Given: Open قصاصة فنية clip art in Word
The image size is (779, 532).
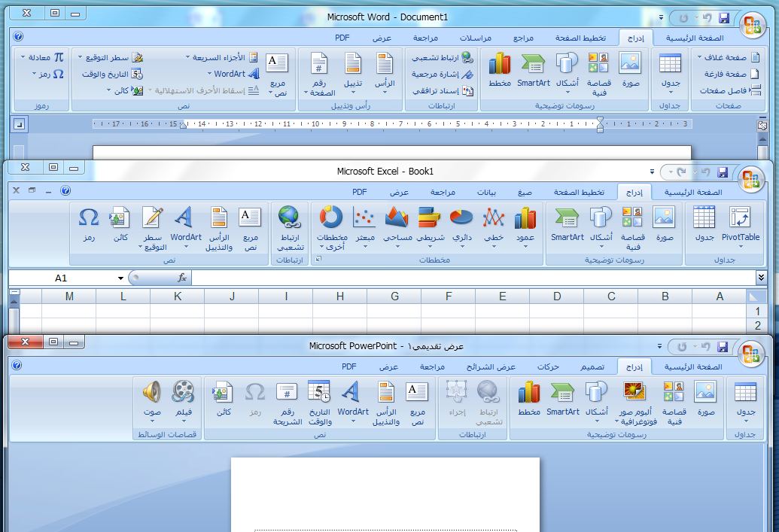Looking at the screenshot, I should (598, 74).
